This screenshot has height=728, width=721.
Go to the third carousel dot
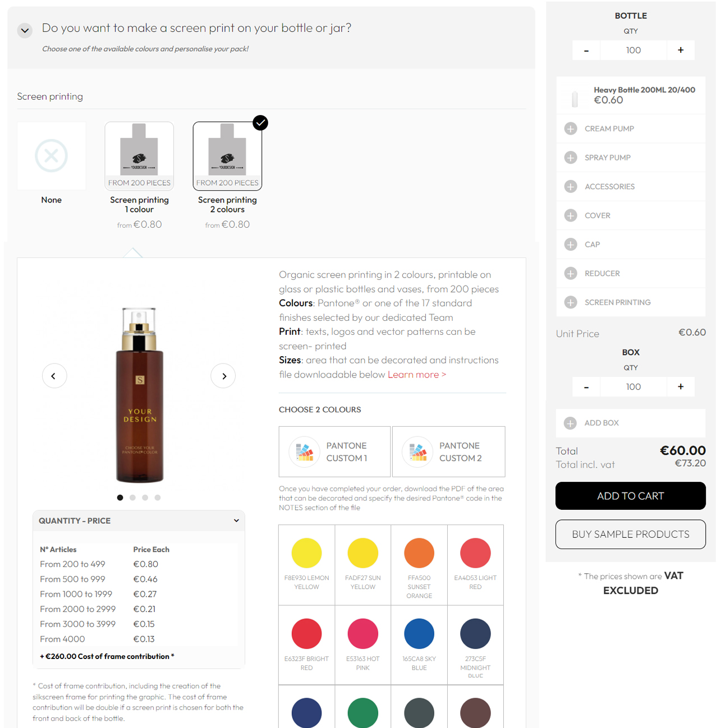tap(145, 497)
